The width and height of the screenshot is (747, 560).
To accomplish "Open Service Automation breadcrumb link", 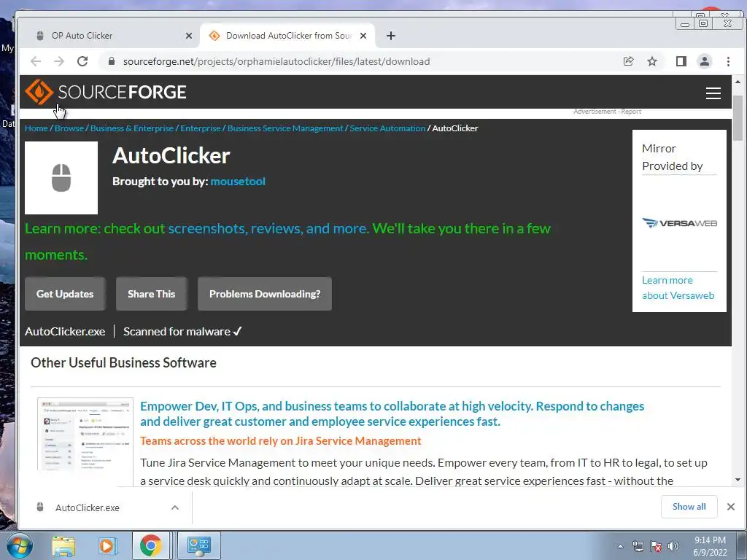I will coord(387,128).
